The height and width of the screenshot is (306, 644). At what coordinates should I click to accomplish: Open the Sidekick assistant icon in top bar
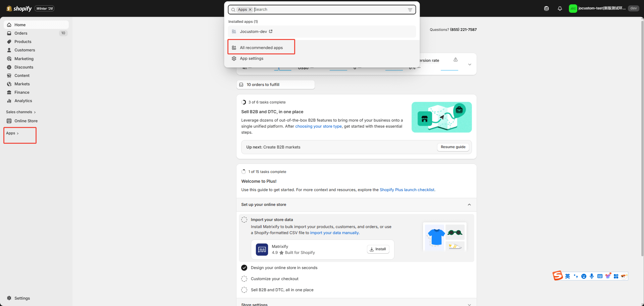546,9
